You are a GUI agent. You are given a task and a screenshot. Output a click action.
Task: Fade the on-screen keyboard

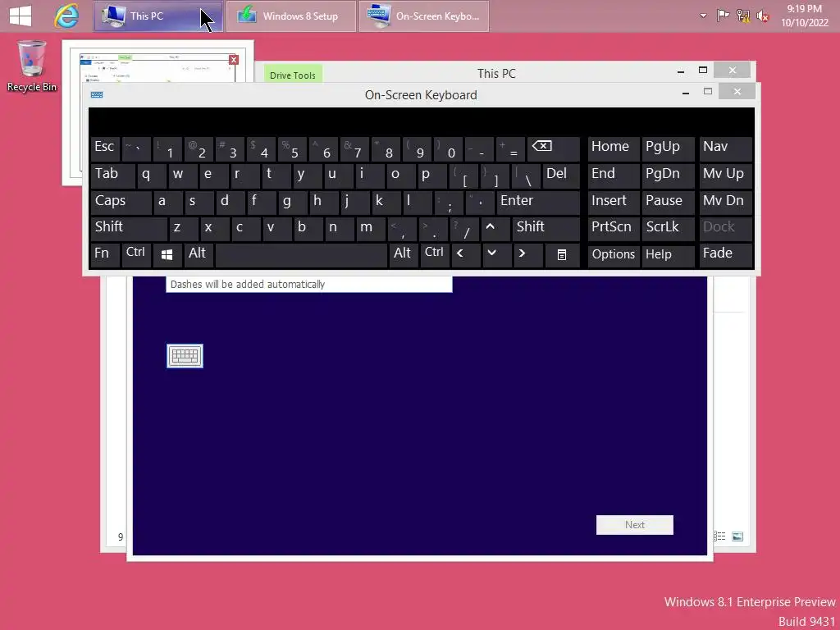726,255
